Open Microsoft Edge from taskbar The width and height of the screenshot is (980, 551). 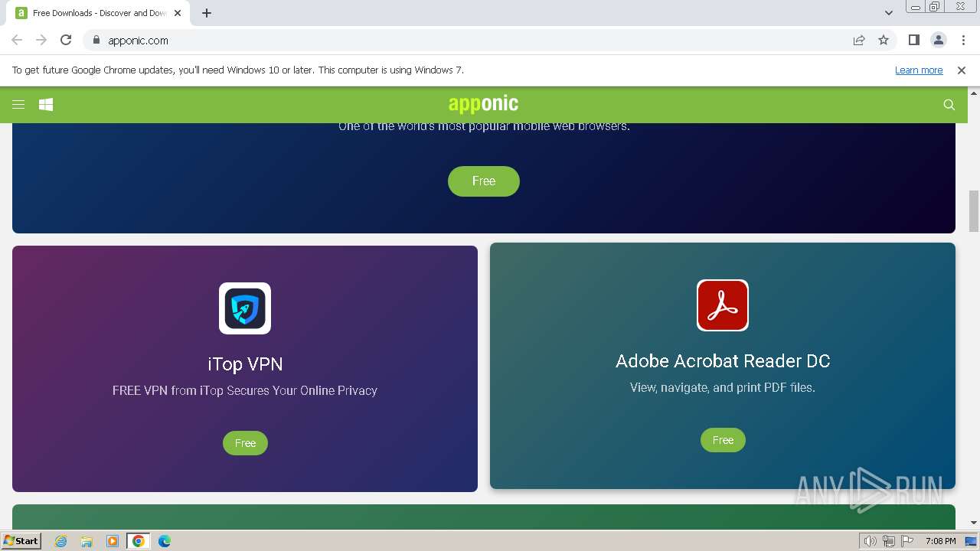[x=165, y=541]
